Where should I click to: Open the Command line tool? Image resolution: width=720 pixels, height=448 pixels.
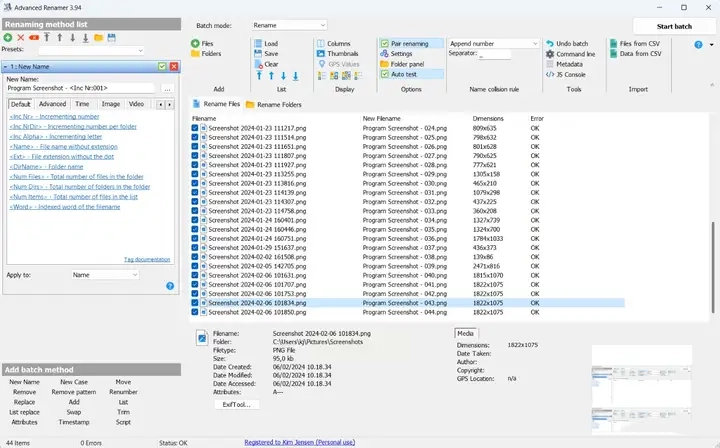click(570, 54)
